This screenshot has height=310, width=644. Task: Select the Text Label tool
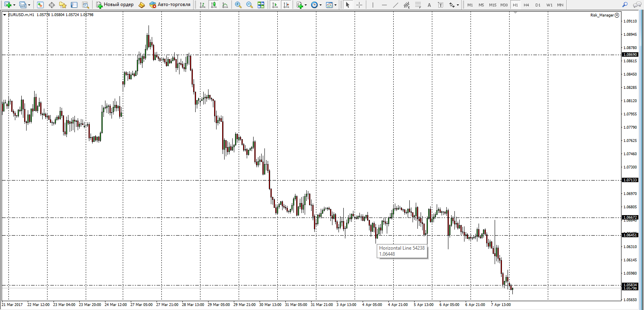point(440,5)
